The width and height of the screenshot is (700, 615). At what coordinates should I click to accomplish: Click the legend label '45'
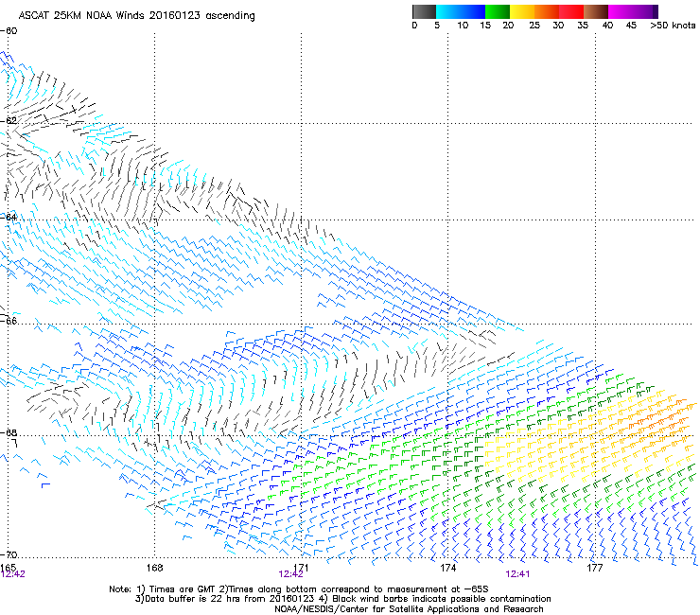631,26
